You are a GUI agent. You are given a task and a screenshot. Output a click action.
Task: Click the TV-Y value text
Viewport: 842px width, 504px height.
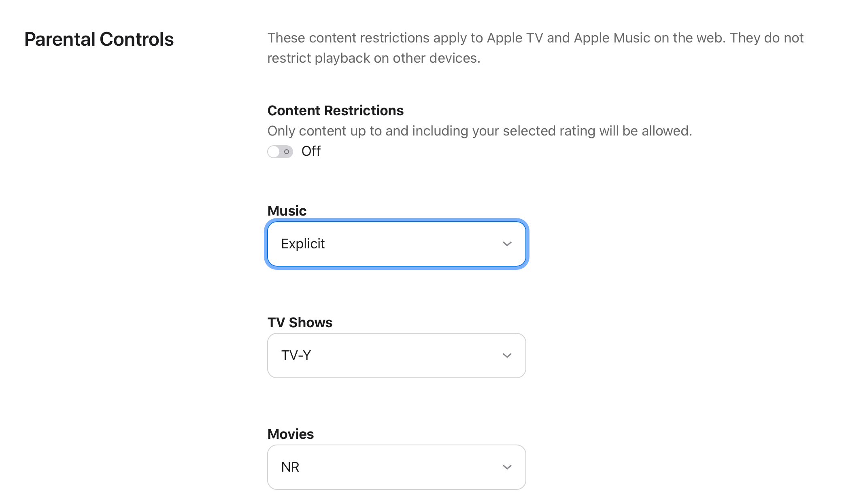296,356
